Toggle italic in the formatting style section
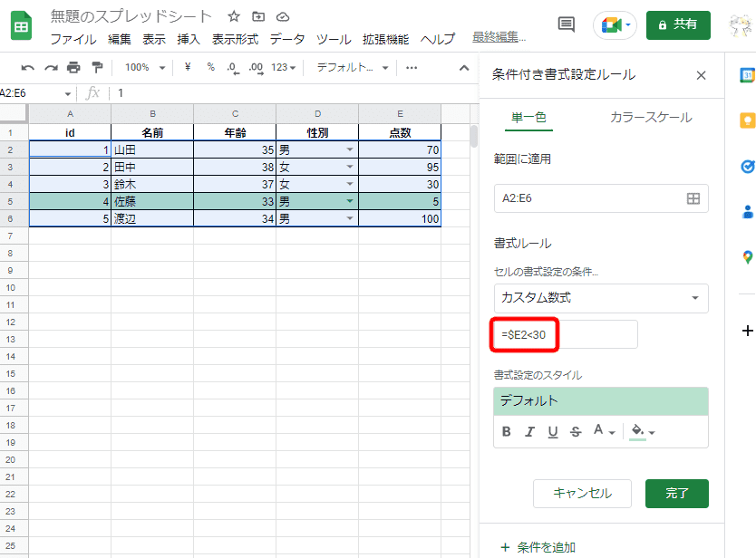This screenshot has height=558, width=756. tap(529, 431)
